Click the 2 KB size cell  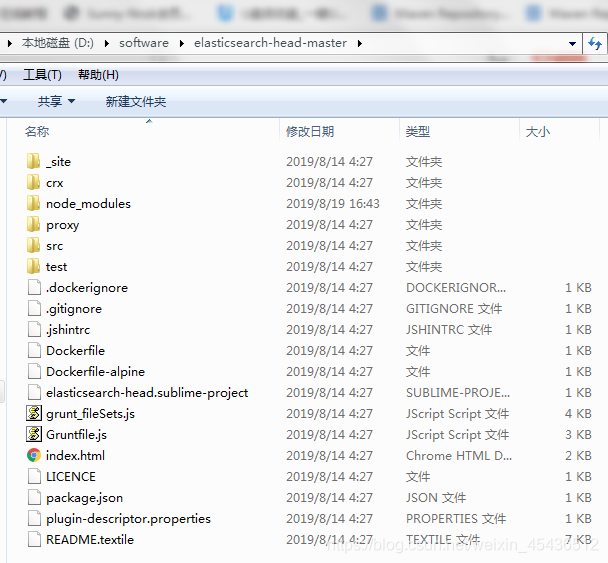click(x=578, y=456)
